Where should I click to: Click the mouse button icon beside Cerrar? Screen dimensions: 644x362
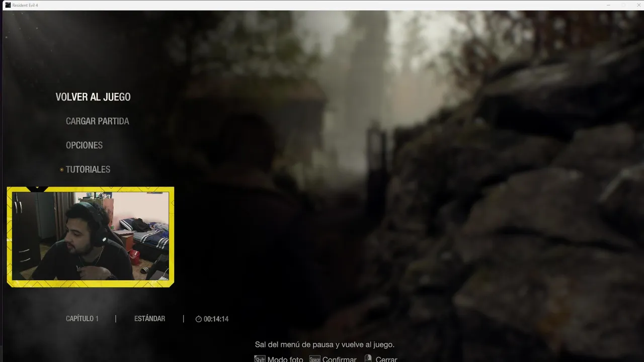(368, 358)
